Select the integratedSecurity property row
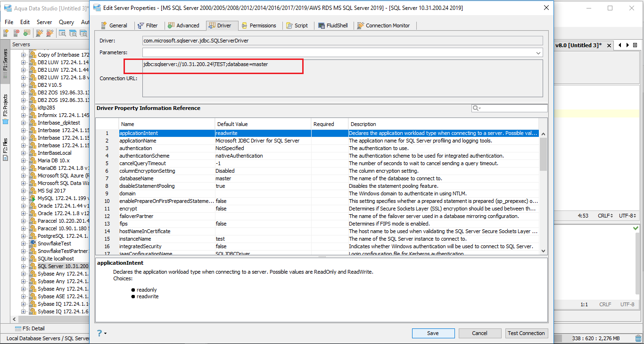The width and height of the screenshot is (644, 344). pos(318,246)
